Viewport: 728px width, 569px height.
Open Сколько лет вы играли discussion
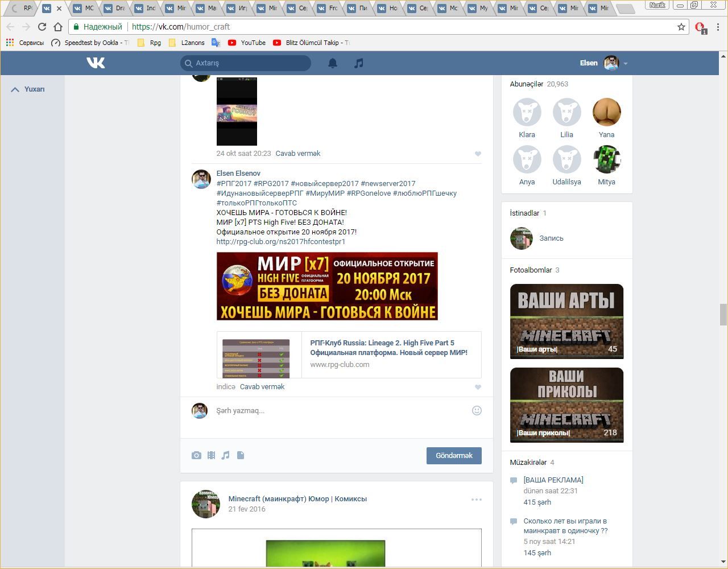pyautogui.click(x=566, y=526)
